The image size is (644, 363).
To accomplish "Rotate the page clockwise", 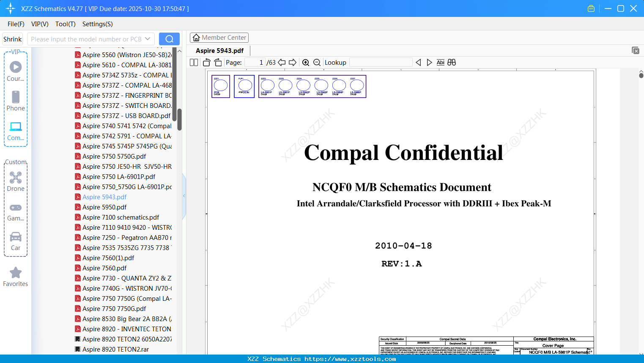I will click(218, 63).
